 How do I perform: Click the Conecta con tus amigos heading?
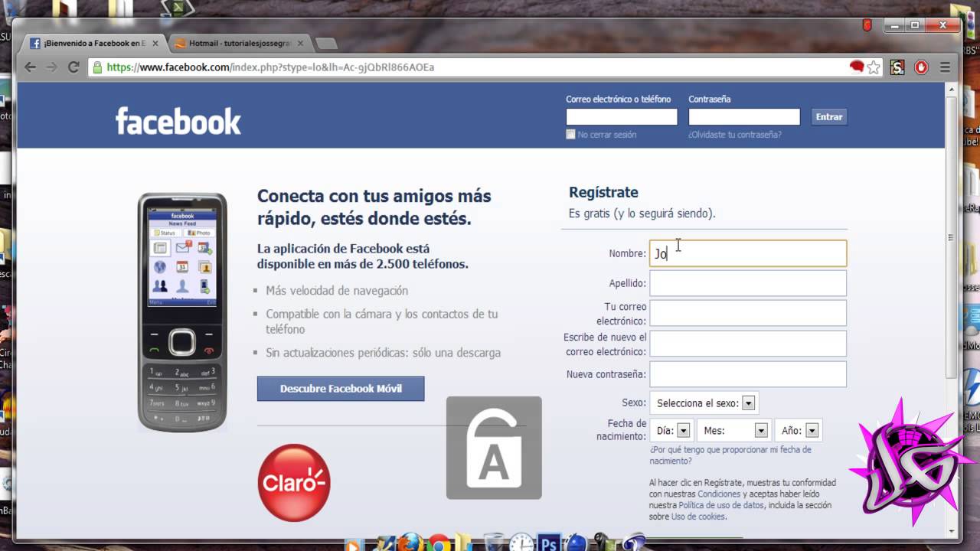[x=374, y=207]
